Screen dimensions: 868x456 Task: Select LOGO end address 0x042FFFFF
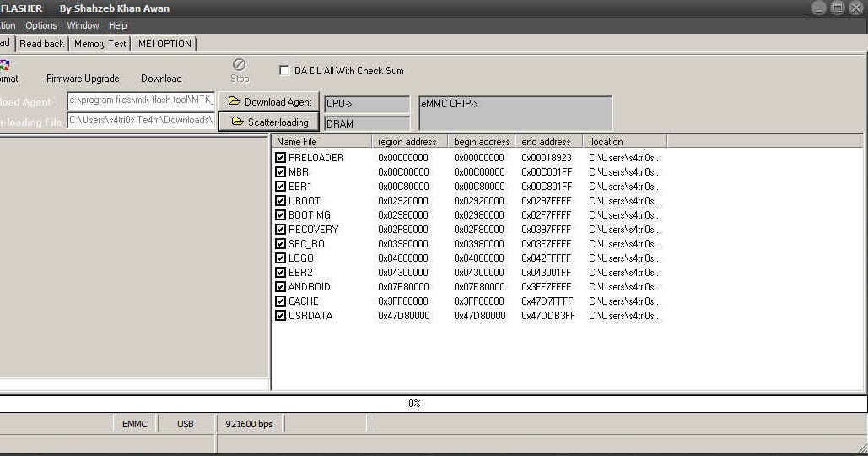tap(547, 258)
